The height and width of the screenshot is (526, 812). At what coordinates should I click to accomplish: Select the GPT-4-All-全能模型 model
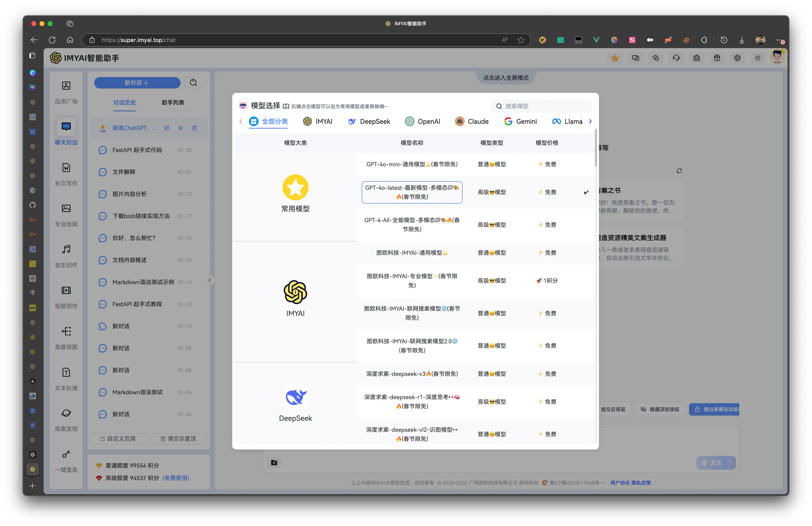pyautogui.click(x=412, y=225)
